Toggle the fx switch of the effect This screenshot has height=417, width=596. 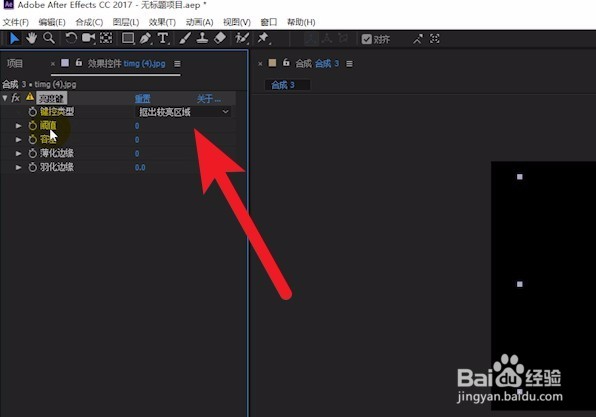pyautogui.click(x=16, y=98)
